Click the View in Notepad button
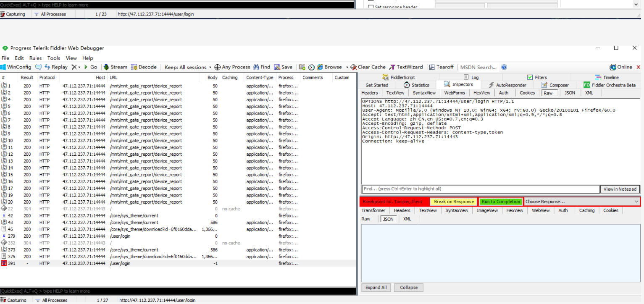Screen dimensions: 644x304 [x=620, y=189]
